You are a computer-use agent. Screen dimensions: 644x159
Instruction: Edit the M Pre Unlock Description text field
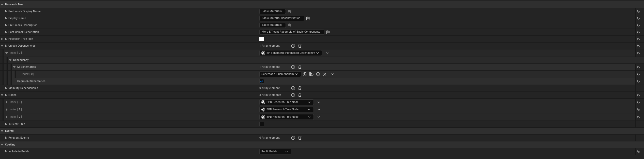(x=272, y=25)
